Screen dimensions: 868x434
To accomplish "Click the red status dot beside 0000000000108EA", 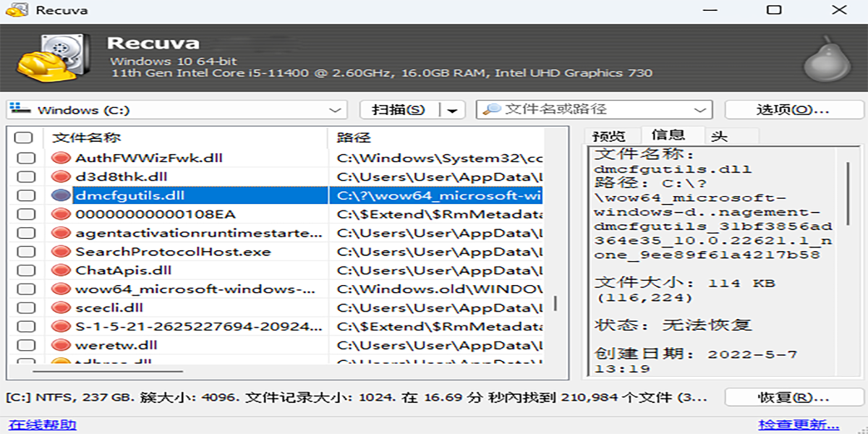I will [60, 214].
